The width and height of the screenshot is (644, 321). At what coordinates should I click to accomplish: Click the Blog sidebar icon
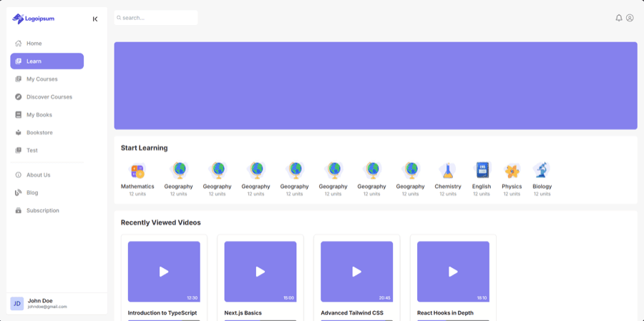click(x=18, y=192)
